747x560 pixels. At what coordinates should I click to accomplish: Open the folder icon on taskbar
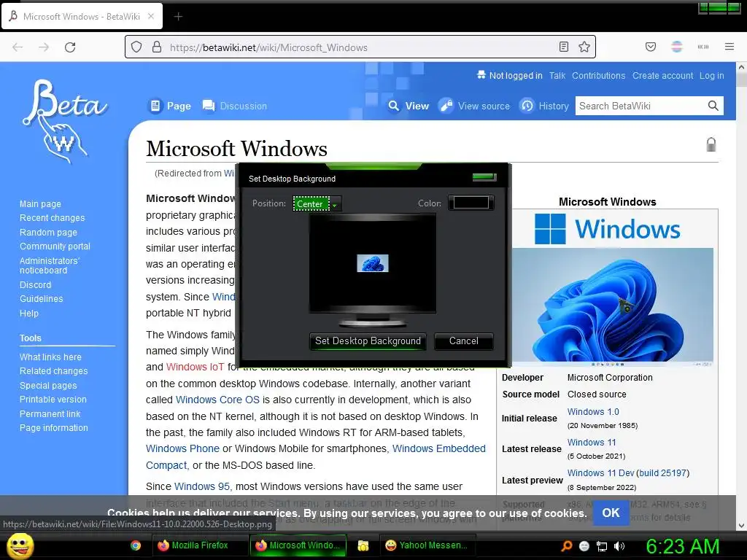coord(363,545)
